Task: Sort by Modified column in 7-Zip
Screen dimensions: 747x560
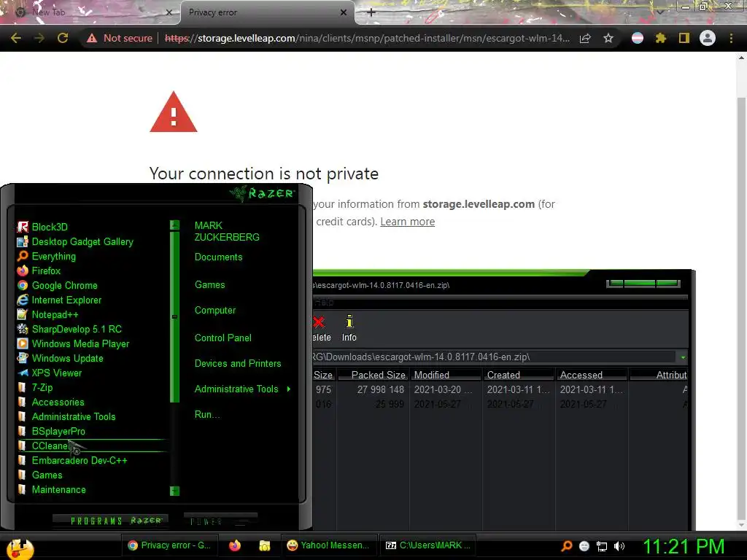Action: point(446,376)
